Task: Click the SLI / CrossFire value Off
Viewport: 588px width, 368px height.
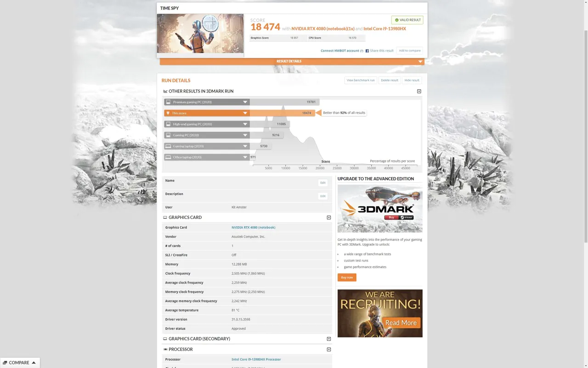Action: pos(234,255)
